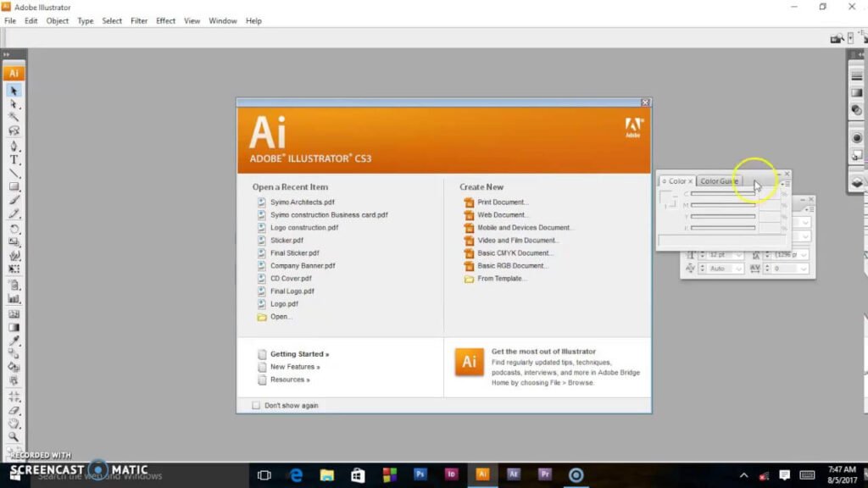This screenshot has width=868, height=488.
Task: Select the Blend tool
Action: pyautogui.click(x=14, y=353)
